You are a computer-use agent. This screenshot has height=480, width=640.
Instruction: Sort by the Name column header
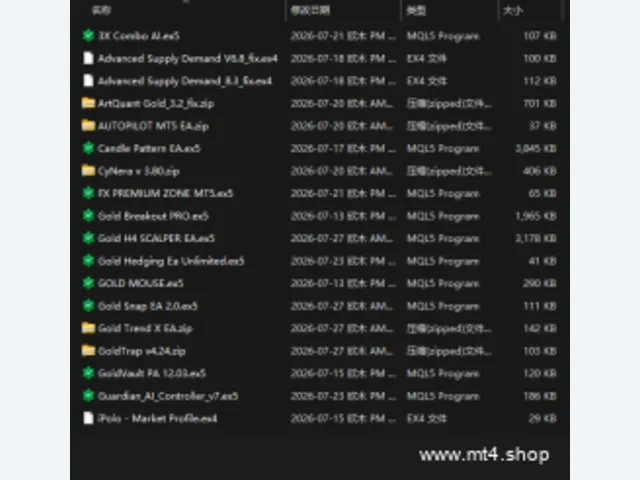click(101, 10)
